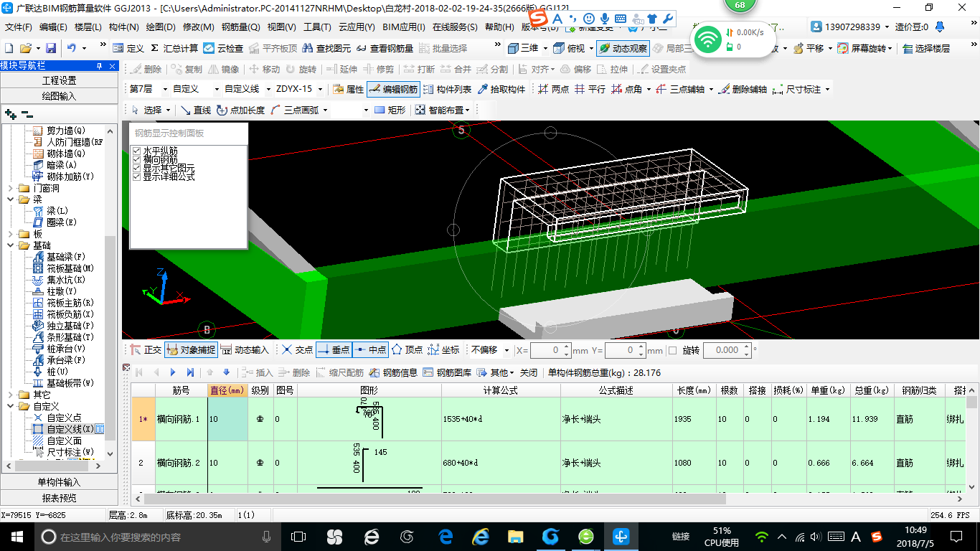The image size is (980, 551).
Task: Toggle 编辑钢筋 edit rebar tool
Action: click(392, 89)
